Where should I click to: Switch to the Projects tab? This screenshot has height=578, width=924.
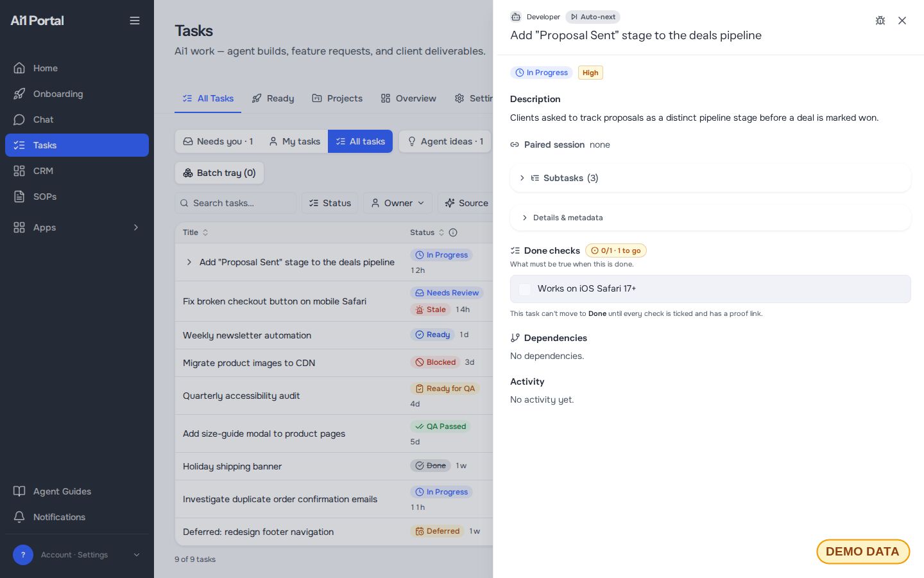click(x=338, y=98)
